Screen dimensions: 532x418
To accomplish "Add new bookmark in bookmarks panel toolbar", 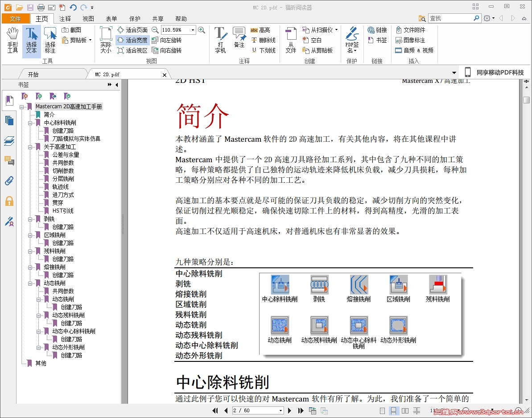I will coord(39,96).
